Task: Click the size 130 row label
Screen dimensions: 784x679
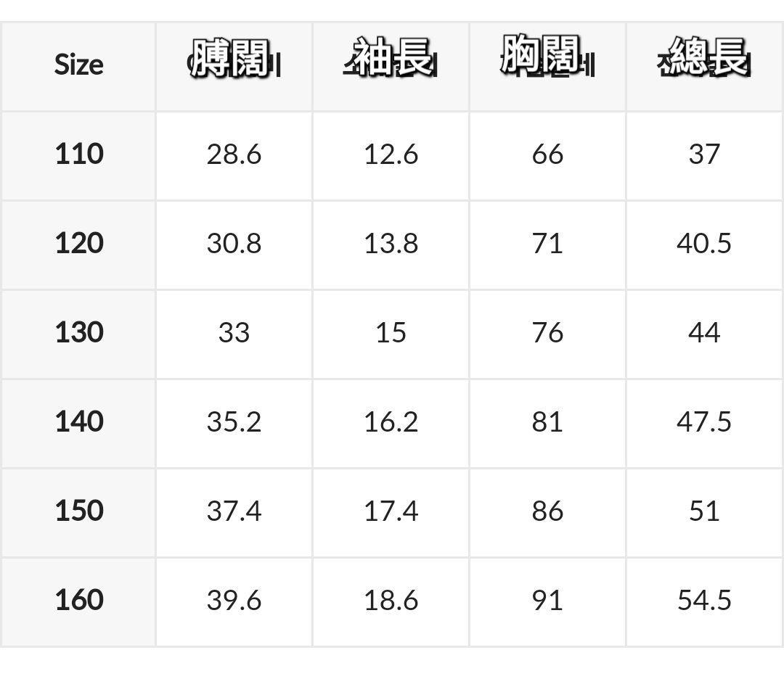Action: [x=79, y=332]
